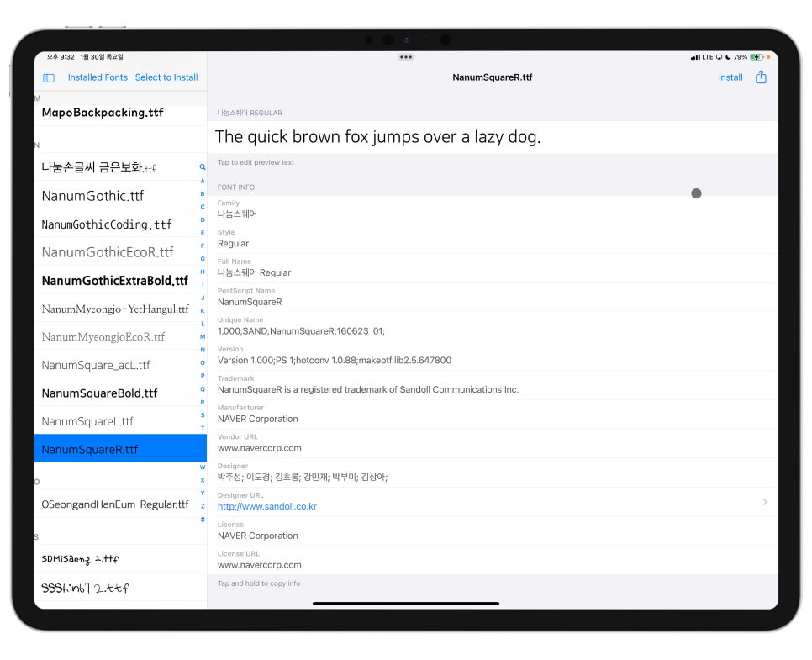This screenshot has width=812, height=660.
Task: Open Installed Fonts tab
Action: click(98, 77)
